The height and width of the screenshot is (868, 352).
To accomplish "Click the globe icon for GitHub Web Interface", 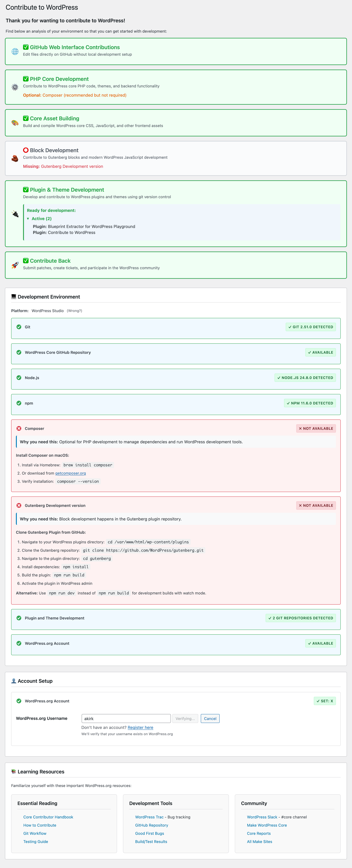I will (15, 52).
